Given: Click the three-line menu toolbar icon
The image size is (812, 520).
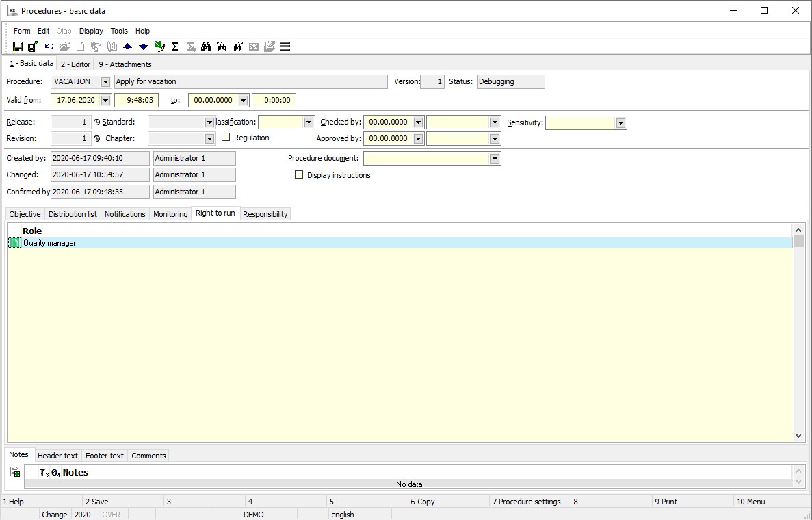Looking at the screenshot, I should click(285, 47).
